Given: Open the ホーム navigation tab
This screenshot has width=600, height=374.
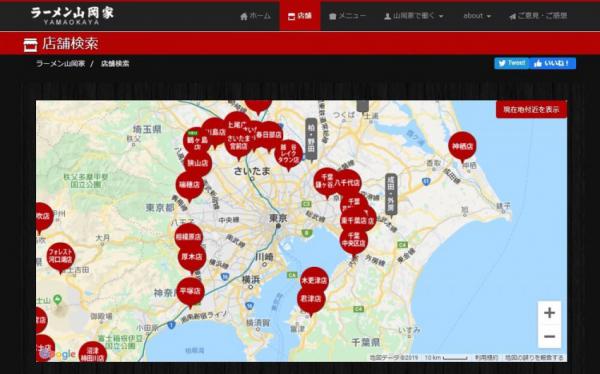Looking at the screenshot, I should tap(255, 16).
